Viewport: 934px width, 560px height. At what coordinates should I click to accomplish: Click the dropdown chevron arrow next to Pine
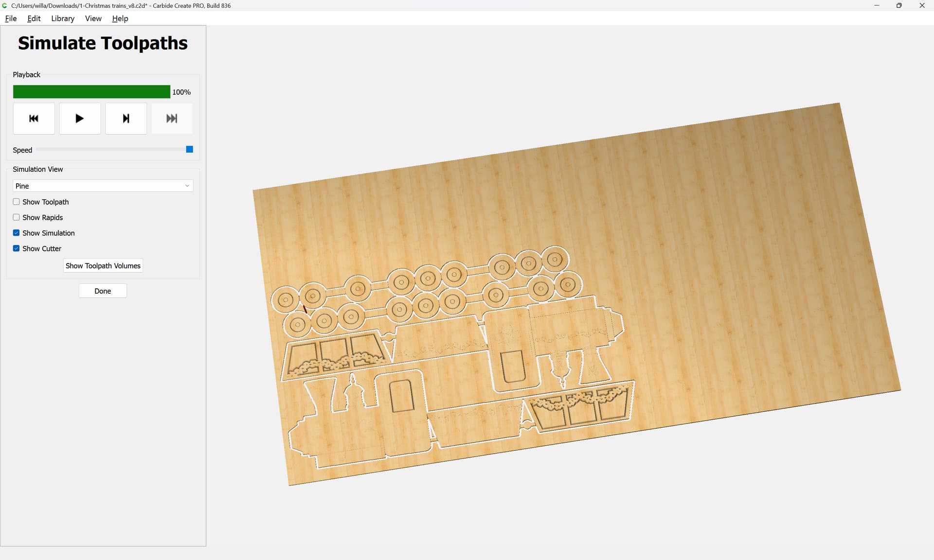[x=187, y=186]
